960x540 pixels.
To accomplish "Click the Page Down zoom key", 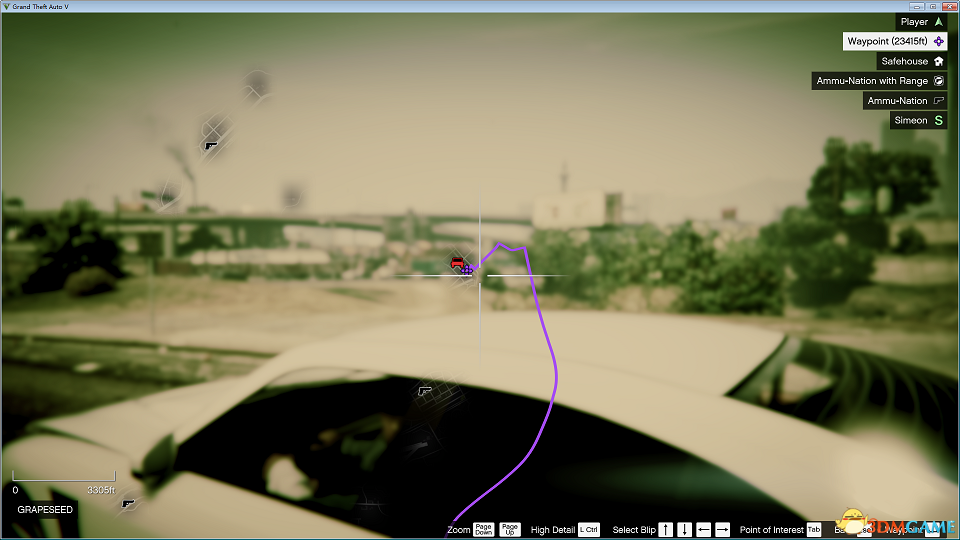I will pyautogui.click(x=484, y=530).
